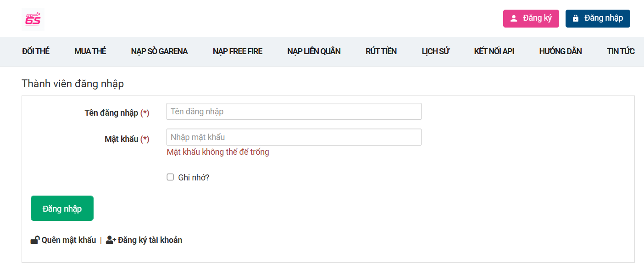
Task: Click the 6S site logo
Action: (33, 19)
